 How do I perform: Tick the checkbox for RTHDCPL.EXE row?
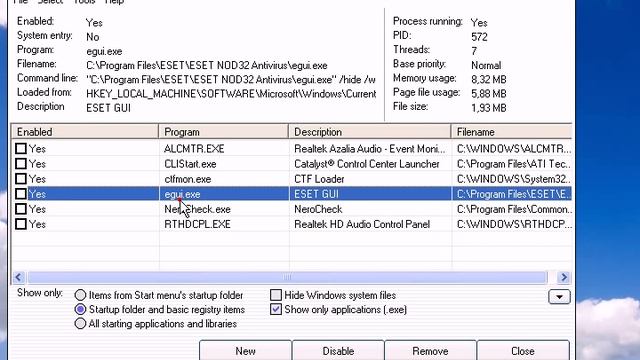coord(21,224)
